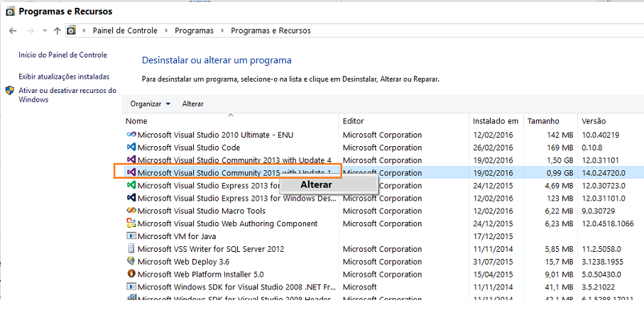Screen dimensions: 644x332
Task: Select Microsoft Visual Studio 2010 Ultimate - ENU
Action: pyautogui.click(x=215, y=135)
